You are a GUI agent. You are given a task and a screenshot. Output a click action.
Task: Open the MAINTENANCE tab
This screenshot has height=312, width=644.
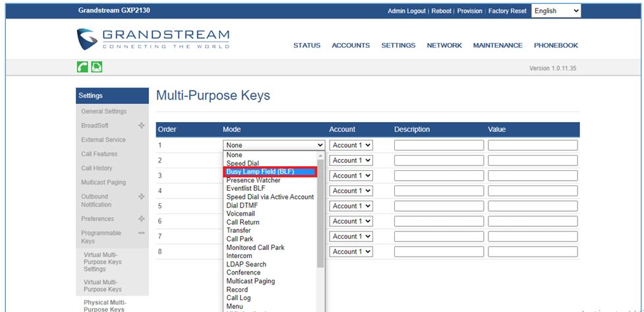pyautogui.click(x=497, y=46)
